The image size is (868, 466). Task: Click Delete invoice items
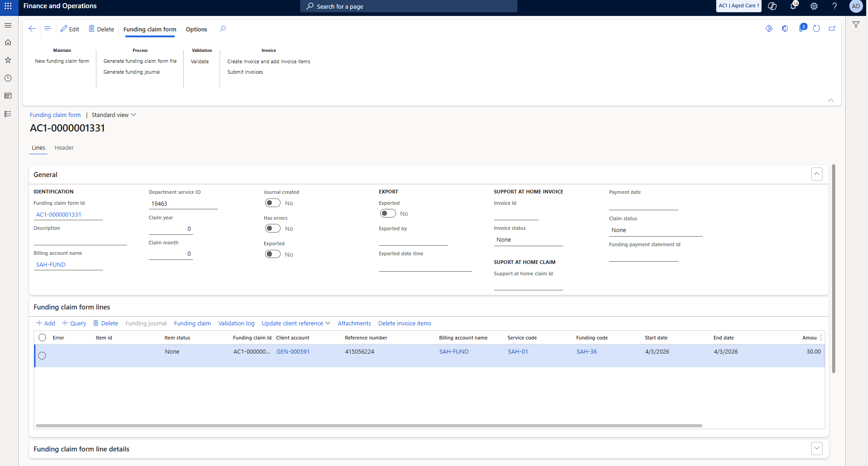pyautogui.click(x=405, y=324)
